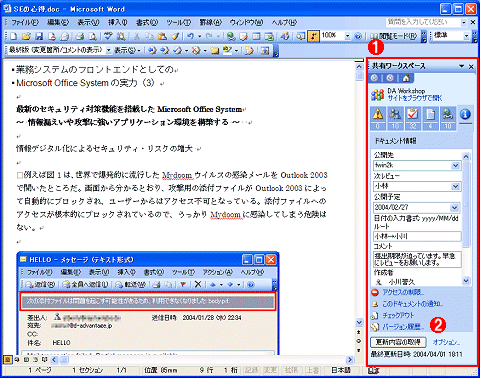Open the 共有ワークスペース task pane menu arrow
The width and height of the screenshot is (480, 378).
pos(462,66)
